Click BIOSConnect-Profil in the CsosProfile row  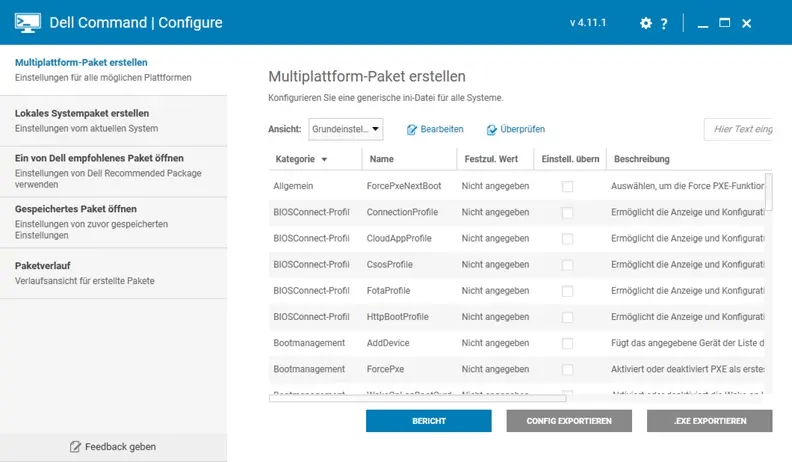pos(311,265)
